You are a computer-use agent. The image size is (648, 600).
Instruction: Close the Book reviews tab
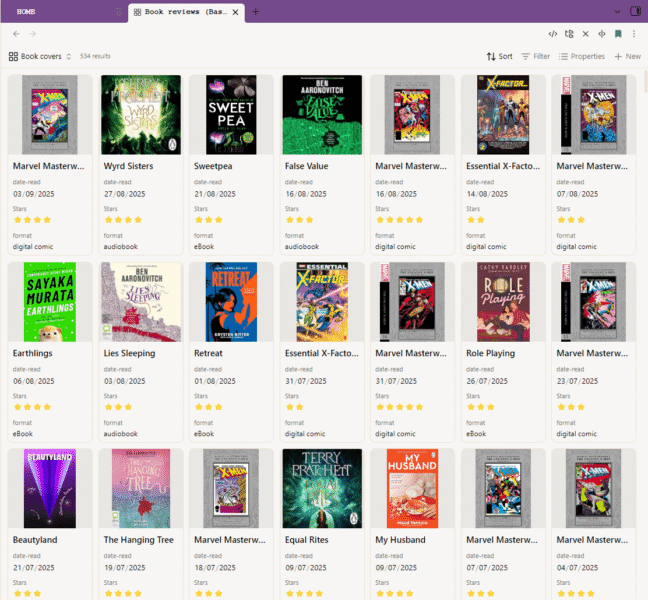[x=237, y=11]
